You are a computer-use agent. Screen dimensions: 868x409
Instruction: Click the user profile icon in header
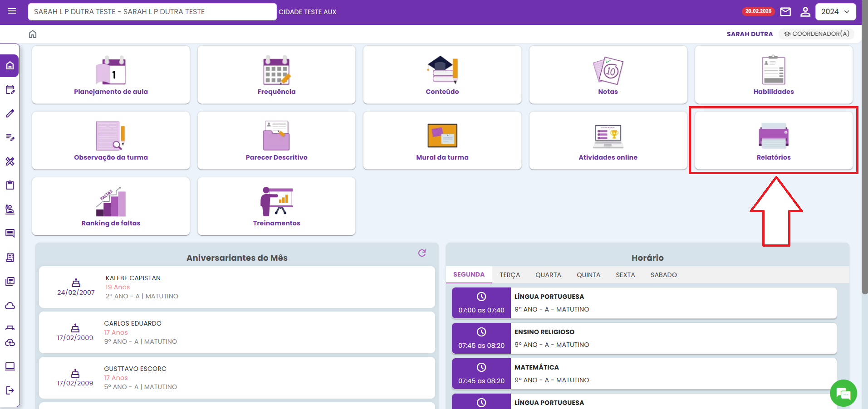805,12
